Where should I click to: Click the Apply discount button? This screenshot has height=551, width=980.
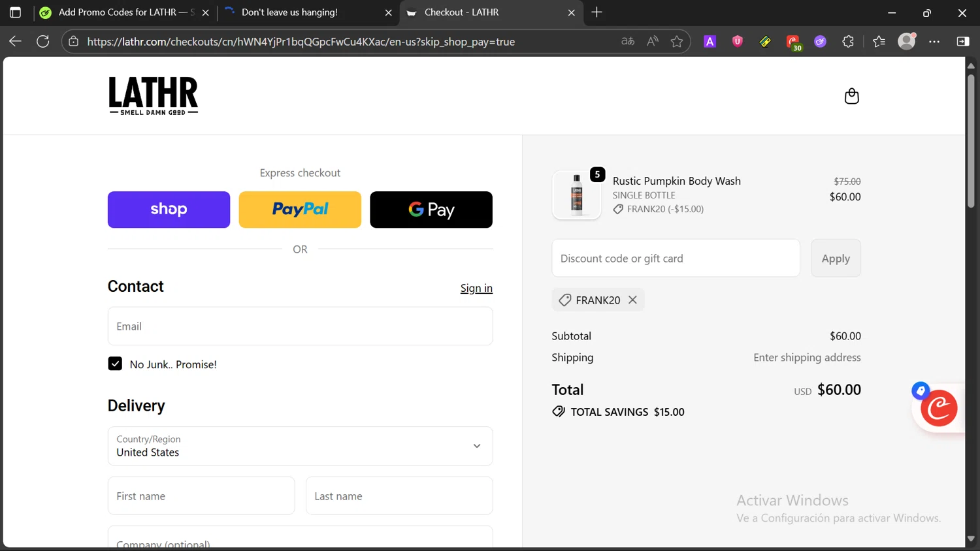pos(836,259)
